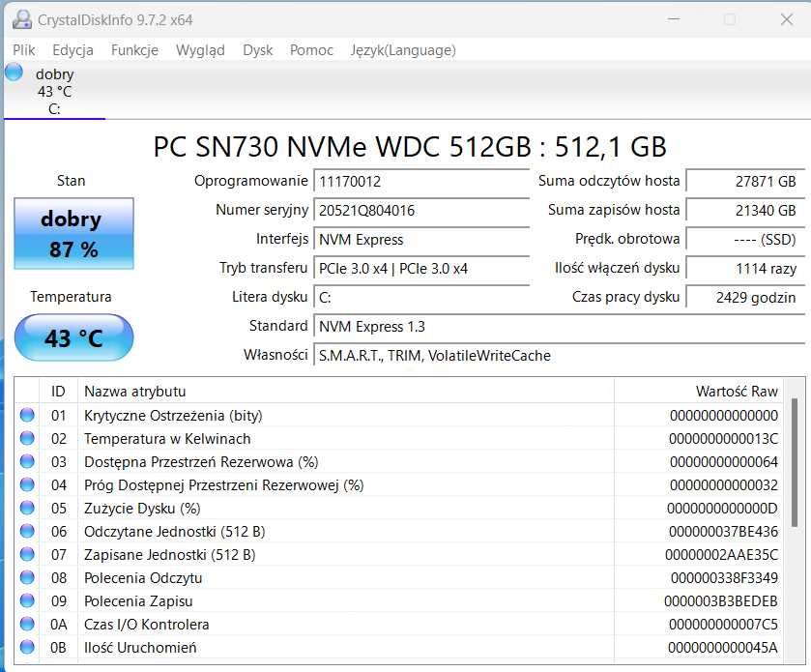Select attribute name Polecenia Odczytu
Screen dimensions: 811x672
pyautogui.click(x=143, y=578)
